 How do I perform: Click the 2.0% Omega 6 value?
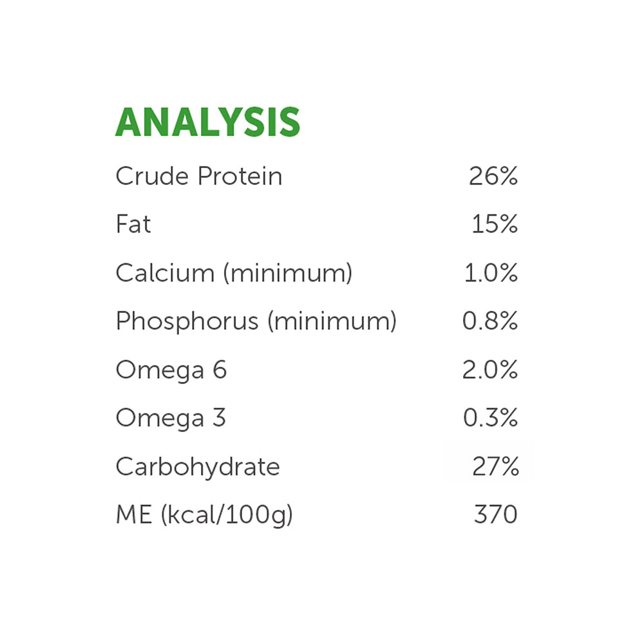pos(490,370)
